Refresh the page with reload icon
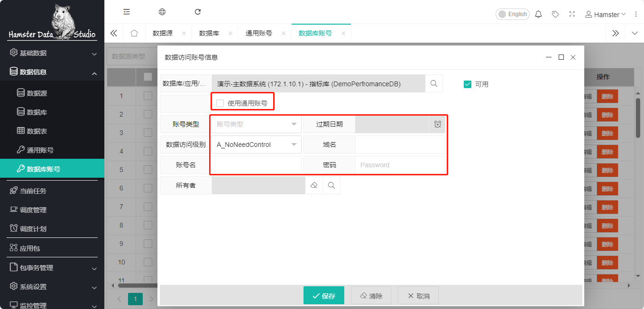This screenshot has width=644, height=309. click(x=198, y=12)
